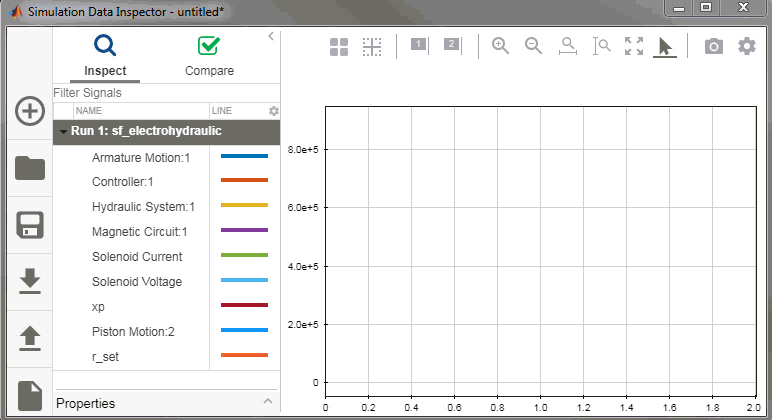
Task: Open the subplot layout grid icon
Action: point(339,46)
